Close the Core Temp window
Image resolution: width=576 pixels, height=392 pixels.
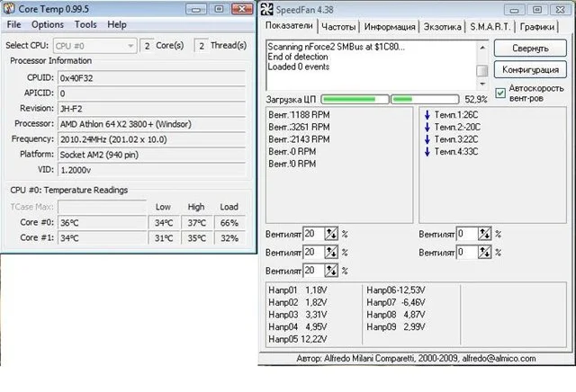coord(242,9)
